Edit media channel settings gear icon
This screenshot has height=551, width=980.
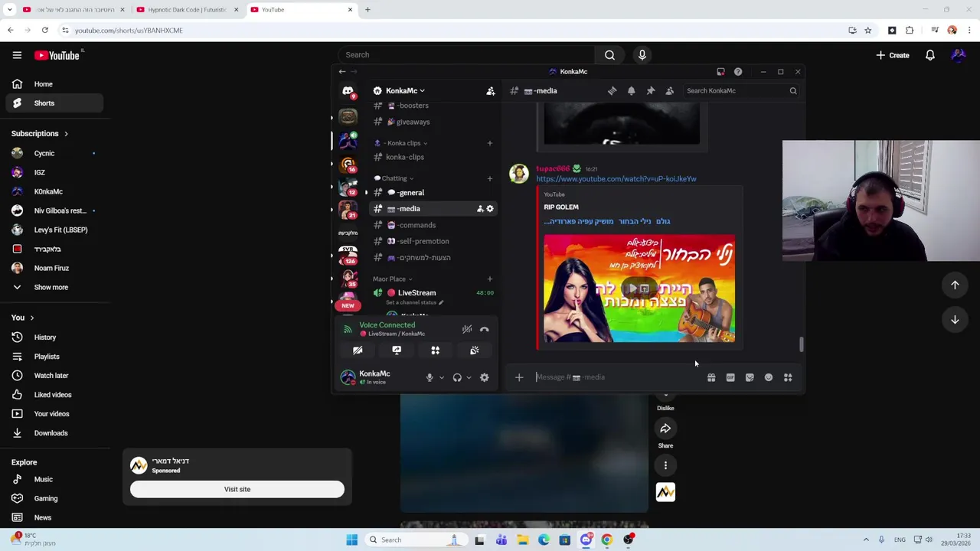pyautogui.click(x=490, y=209)
